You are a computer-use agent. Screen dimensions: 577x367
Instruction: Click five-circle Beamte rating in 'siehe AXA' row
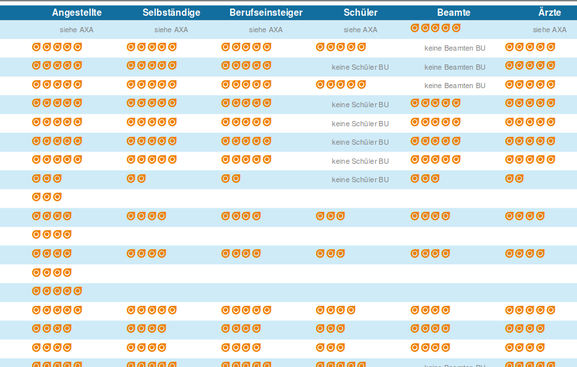[435, 28]
